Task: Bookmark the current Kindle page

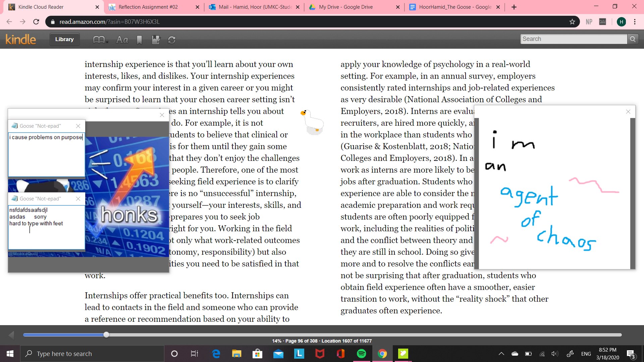Action: point(139,40)
